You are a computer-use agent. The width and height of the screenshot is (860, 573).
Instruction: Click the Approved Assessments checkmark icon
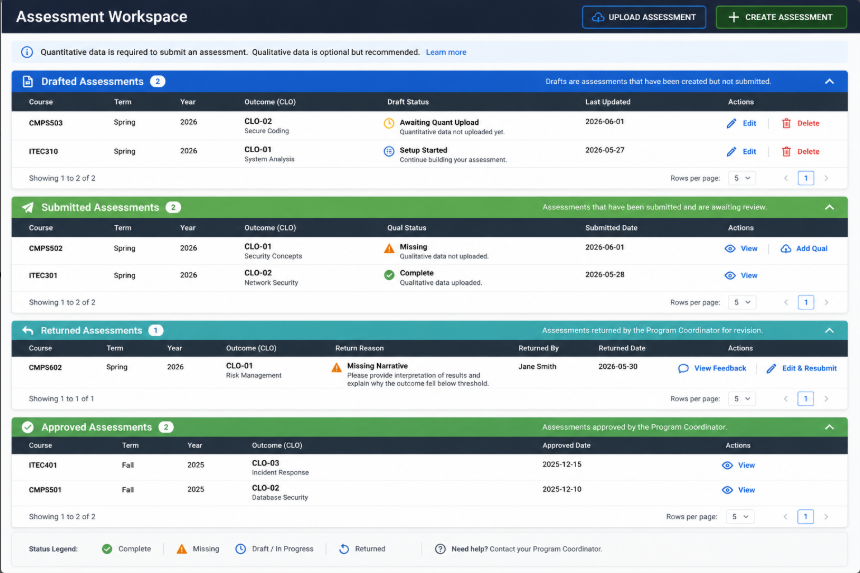(28, 427)
